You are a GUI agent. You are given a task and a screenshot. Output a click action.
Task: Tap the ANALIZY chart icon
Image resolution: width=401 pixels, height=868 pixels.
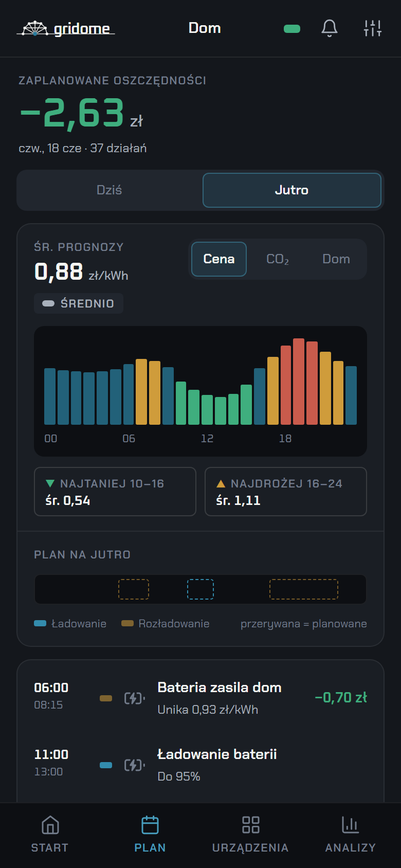pyautogui.click(x=351, y=825)
